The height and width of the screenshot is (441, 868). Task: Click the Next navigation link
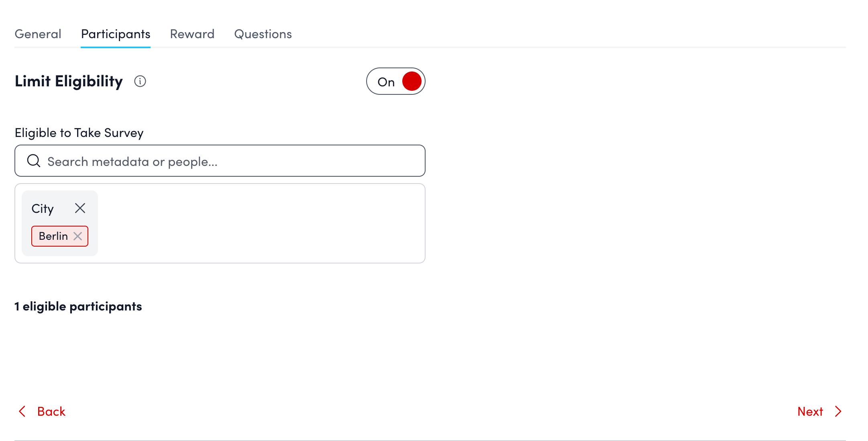pyautogui.click(x=809, y=411)
